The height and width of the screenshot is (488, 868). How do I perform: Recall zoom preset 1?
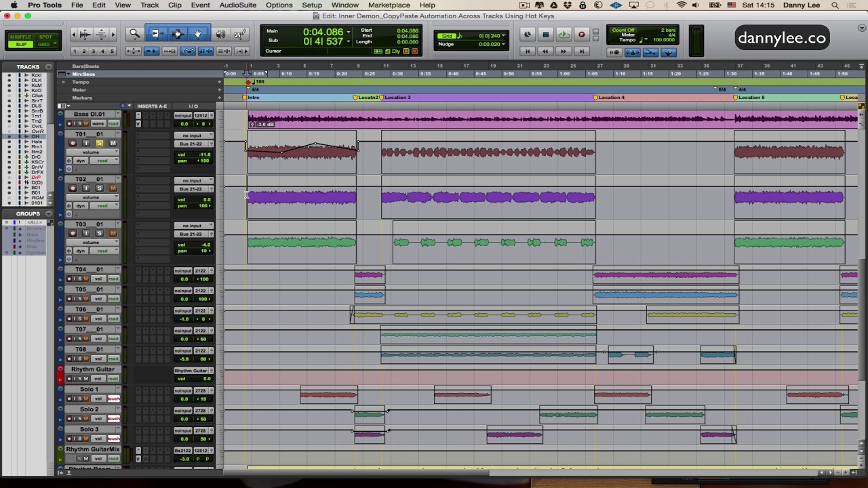pyautogui.click(x=75, y=51)
